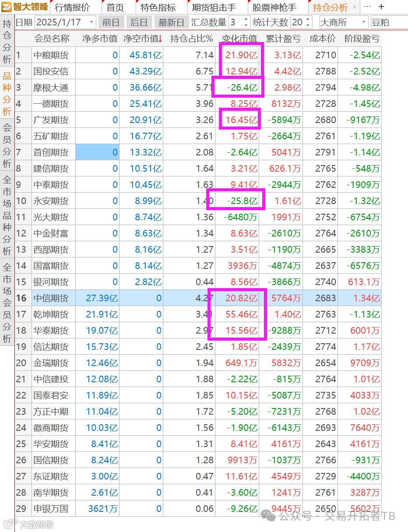Open the 全市场会员分析 sidebar tab
The height and width of the screenshot is (532, 408).
(7, 303)
